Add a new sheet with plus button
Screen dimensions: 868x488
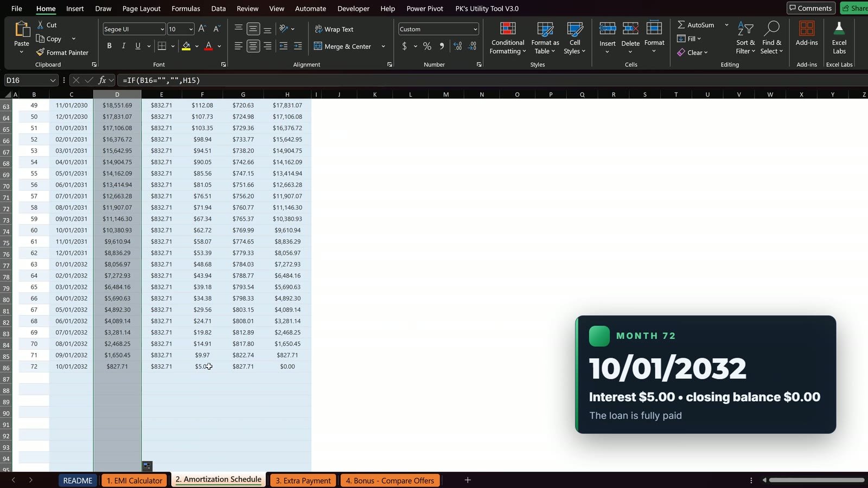(x=468, y=480)
